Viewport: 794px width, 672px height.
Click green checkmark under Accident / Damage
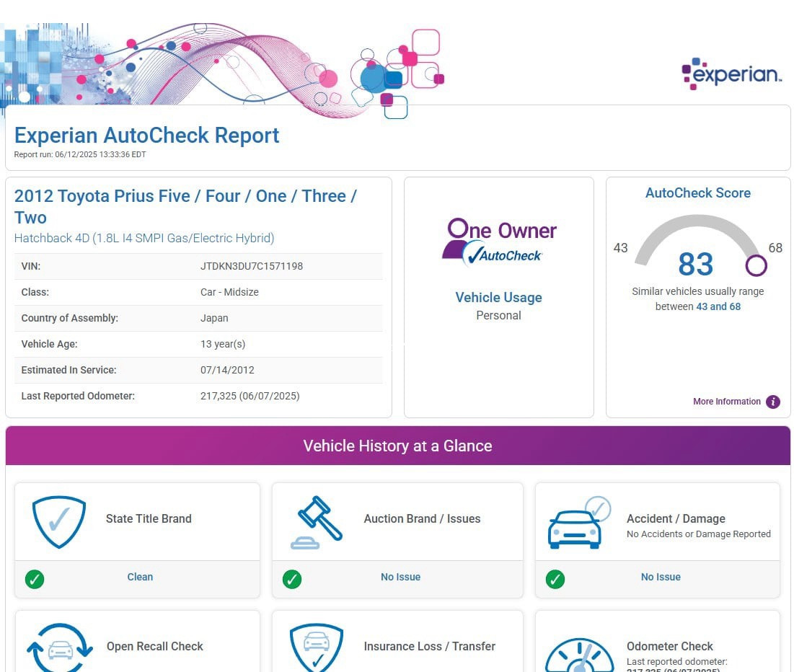[555, 579]
